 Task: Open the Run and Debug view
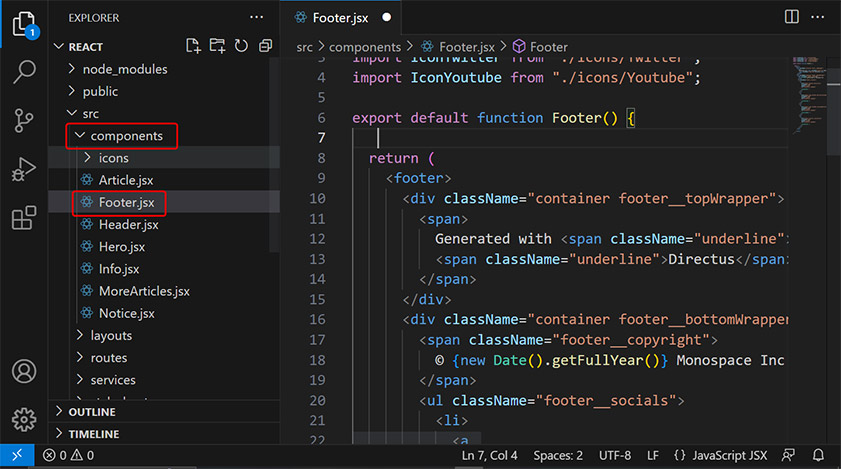click(24, 169)
